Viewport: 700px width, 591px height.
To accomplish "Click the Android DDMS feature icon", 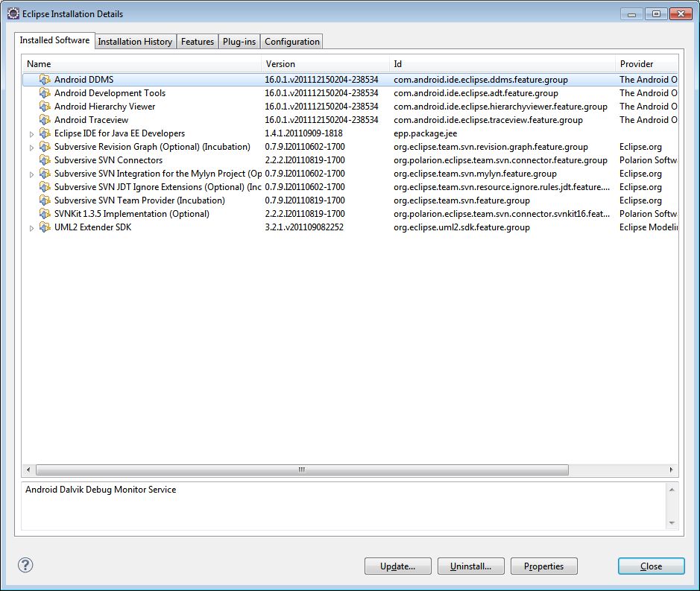I will point(45,80).
